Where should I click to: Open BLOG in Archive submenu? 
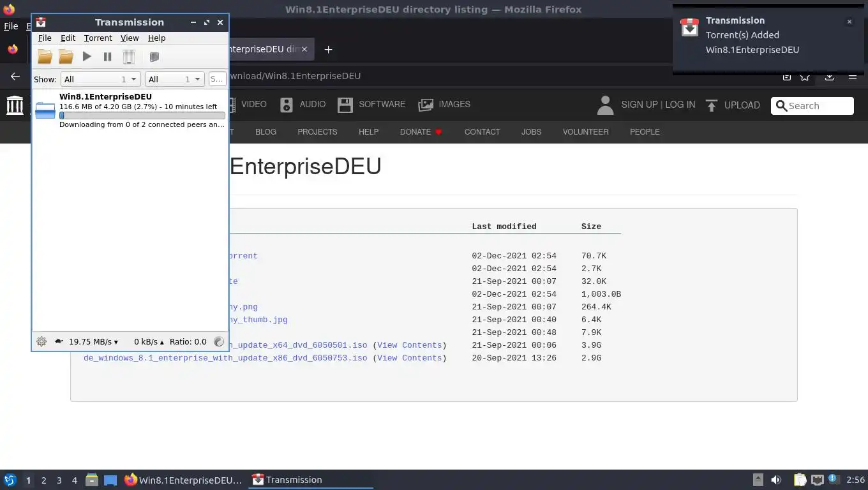(266, 132)
